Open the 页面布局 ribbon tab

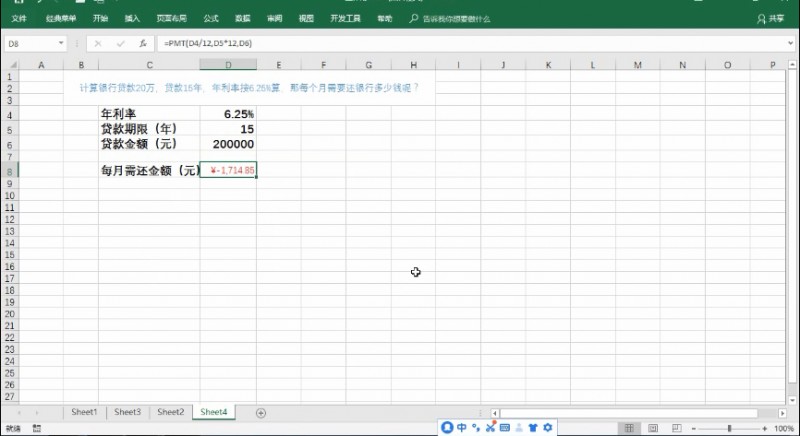tap(171, 18)
